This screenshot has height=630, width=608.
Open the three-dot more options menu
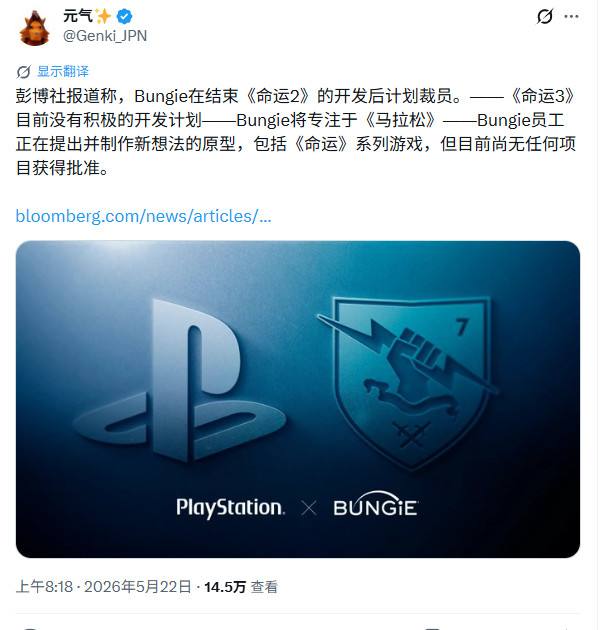pyautogui.click(x=571, y=16)
